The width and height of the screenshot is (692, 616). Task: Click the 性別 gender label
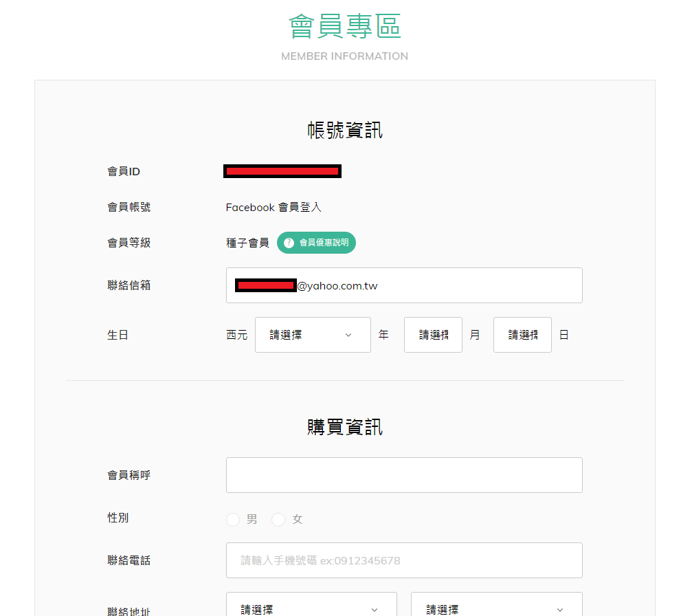pos(118,518)
